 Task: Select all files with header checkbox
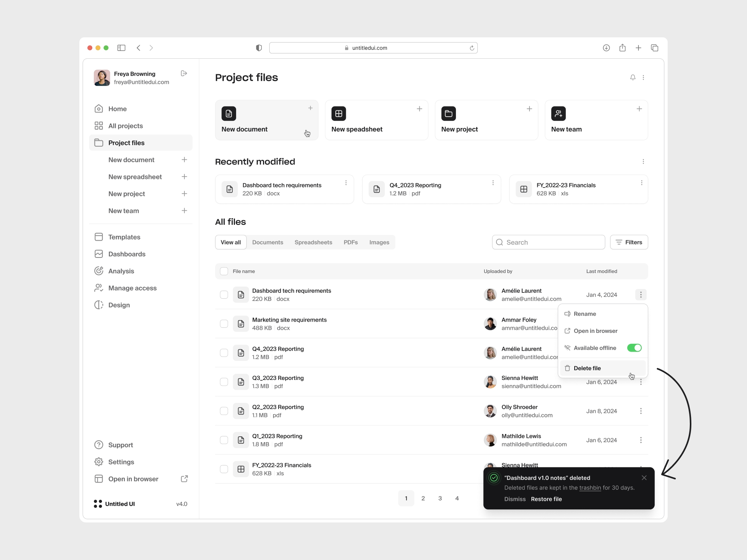[224, 271]
